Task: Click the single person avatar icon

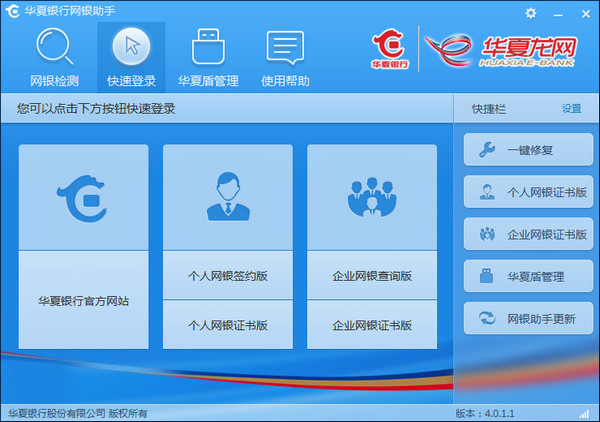Action: (228, 197)
